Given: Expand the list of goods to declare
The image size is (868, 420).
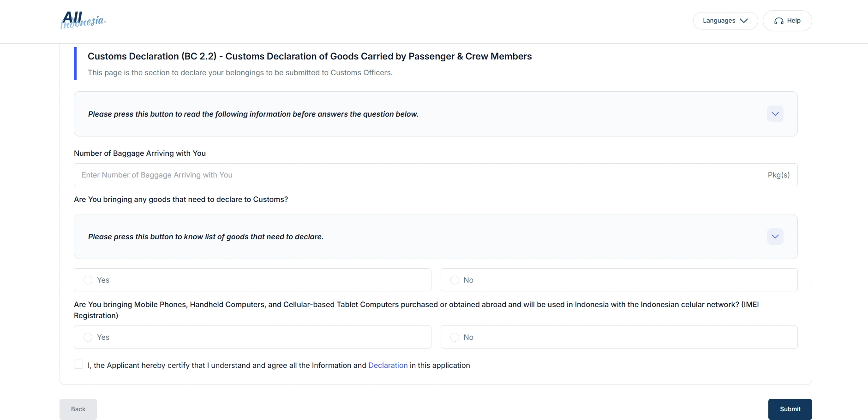Looking at the screenshot, I should tap(775, 237).
